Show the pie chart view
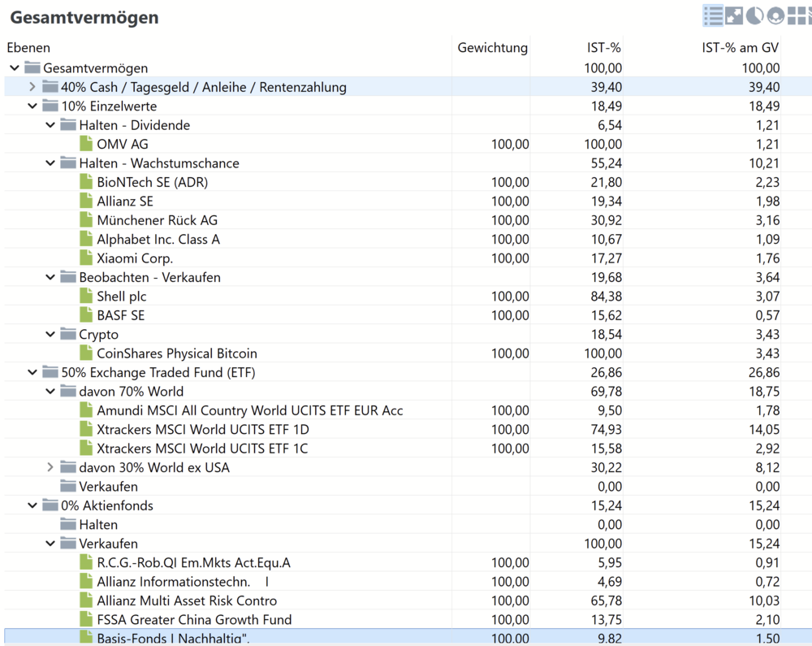The height and width of the screenshot is (646, 812). 754,15
